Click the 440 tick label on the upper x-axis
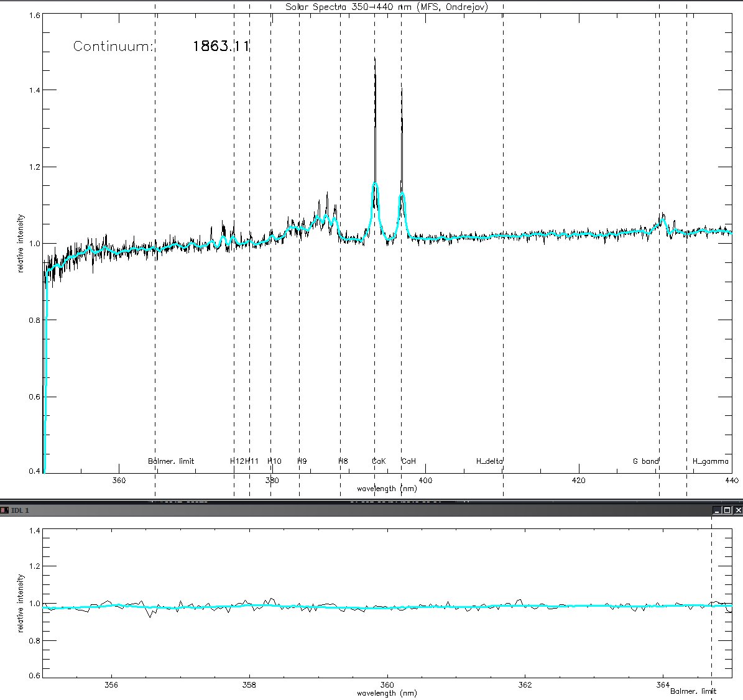The image size is (743, 700). pyautogui.click(x=732, y=481)
